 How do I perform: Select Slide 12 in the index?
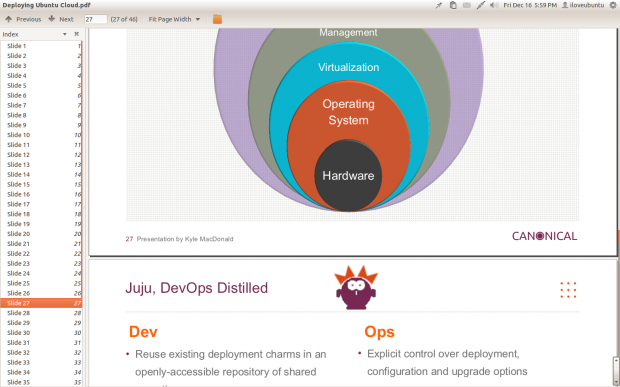[41, 155]
